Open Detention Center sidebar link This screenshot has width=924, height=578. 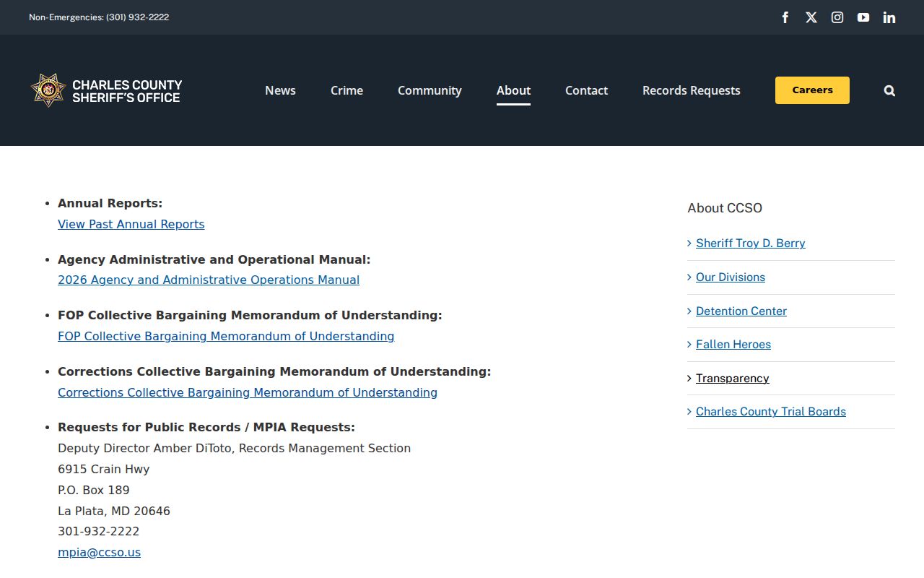[x=741, y=311]
